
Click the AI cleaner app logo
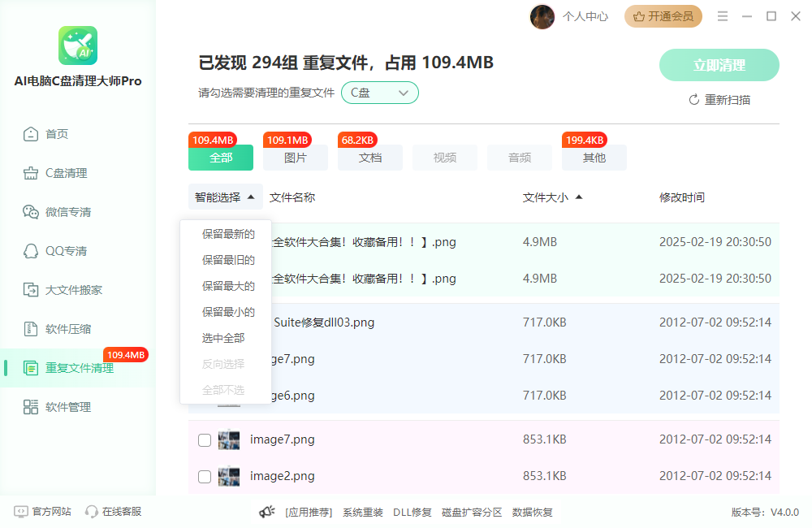[x=78, y=45]
